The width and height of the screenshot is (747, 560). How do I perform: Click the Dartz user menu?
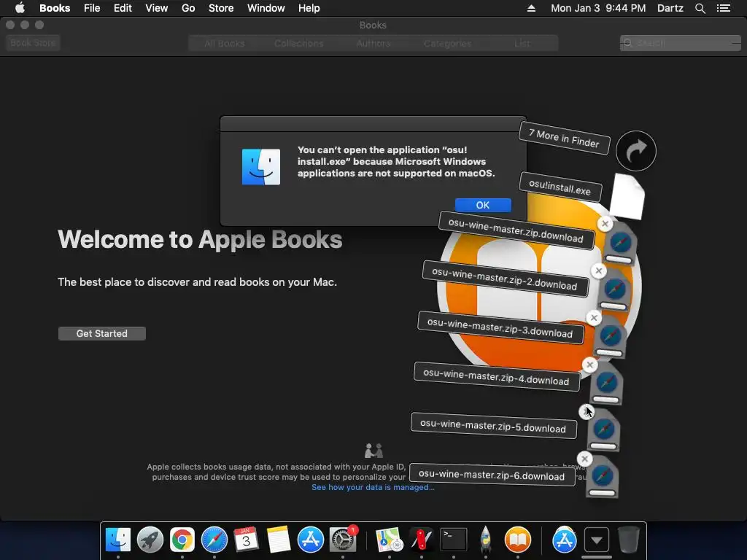[670, 8]
